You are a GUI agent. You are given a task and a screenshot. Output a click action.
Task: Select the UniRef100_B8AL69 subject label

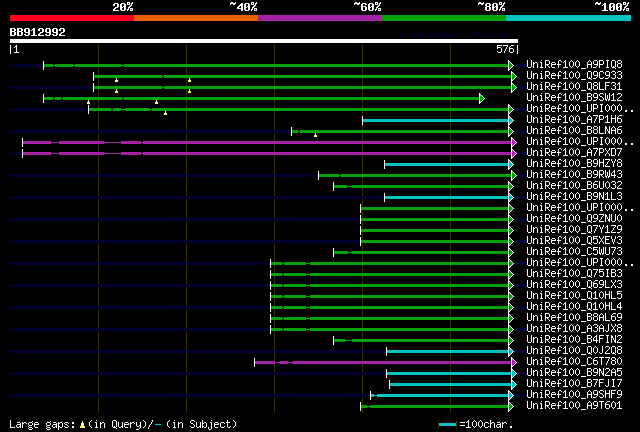[574, 318]
